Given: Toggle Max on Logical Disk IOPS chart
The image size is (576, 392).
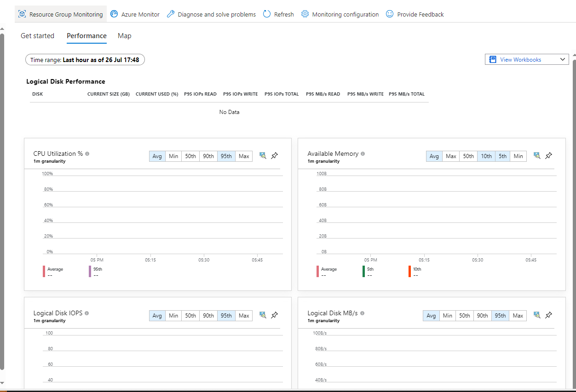Looking at the screenshot, I should 244,316.
